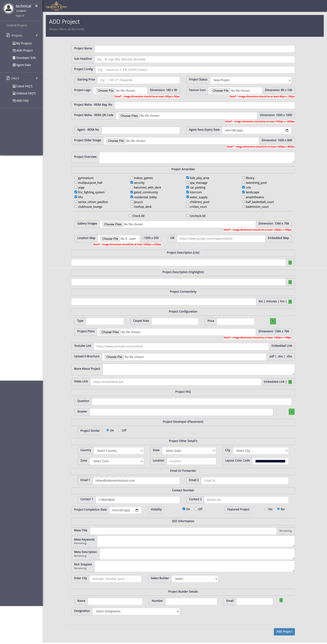The height and width of the screenshot is (644, 327).
Task: Open the Project Status dropdown
Action: [251, 80]
